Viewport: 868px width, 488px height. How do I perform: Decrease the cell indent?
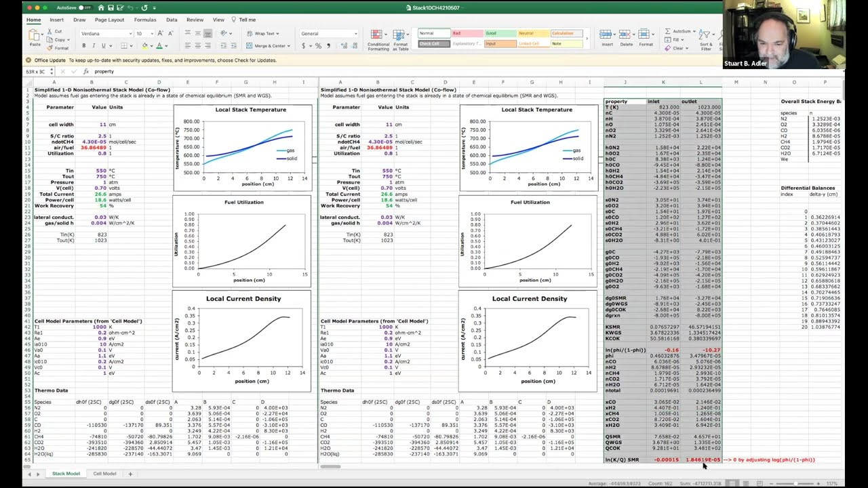tap(223, 46)
